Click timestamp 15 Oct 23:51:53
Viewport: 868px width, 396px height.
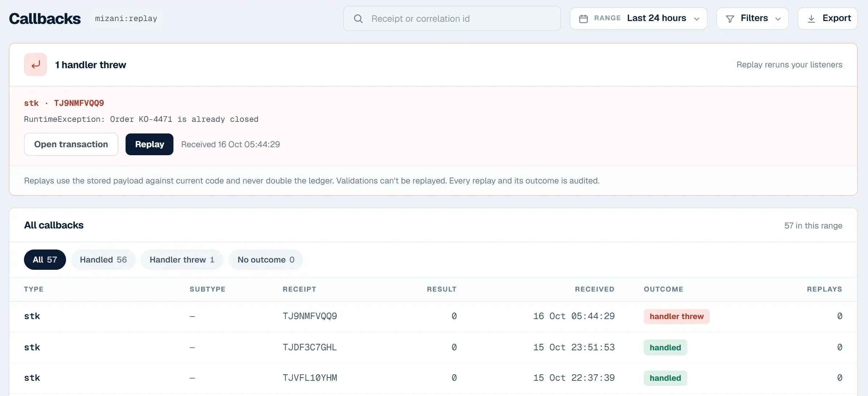tap(574, 347)
